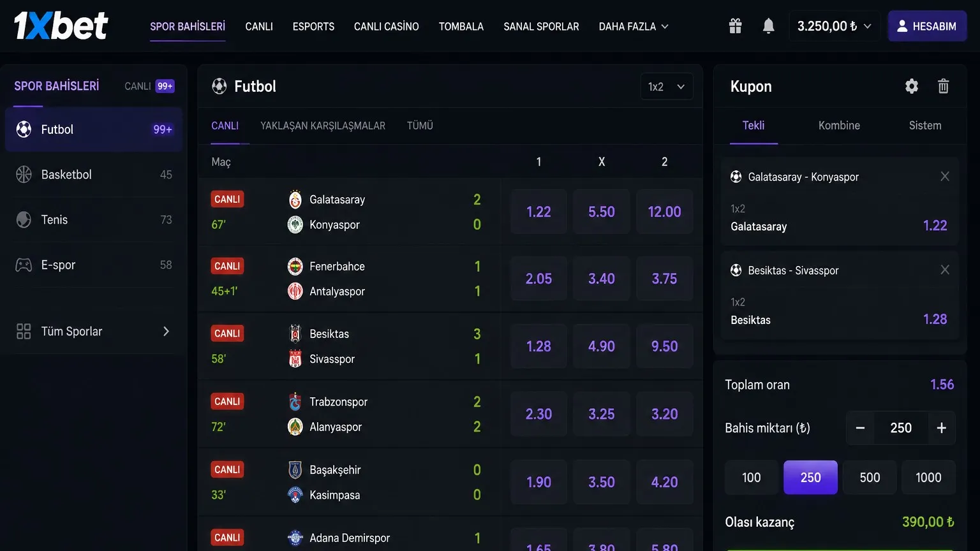Click the Konyaspor team crest

[295, 224]
